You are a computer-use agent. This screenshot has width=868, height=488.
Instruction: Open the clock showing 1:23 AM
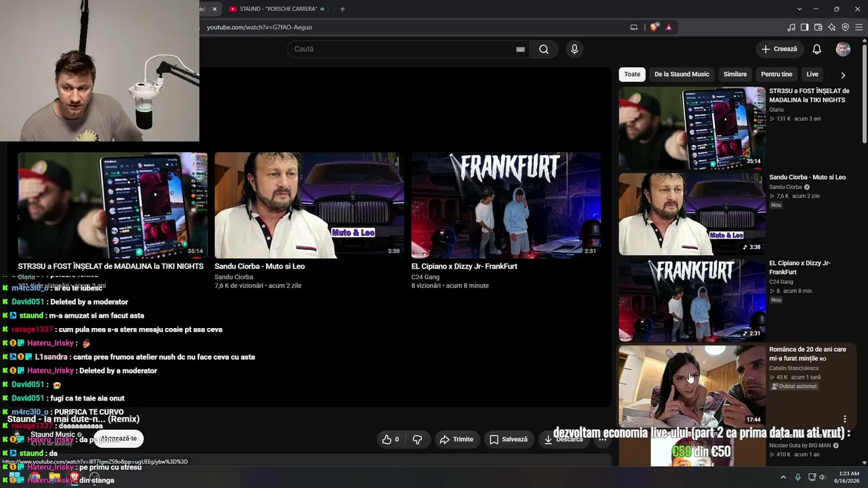pos(847,477)
